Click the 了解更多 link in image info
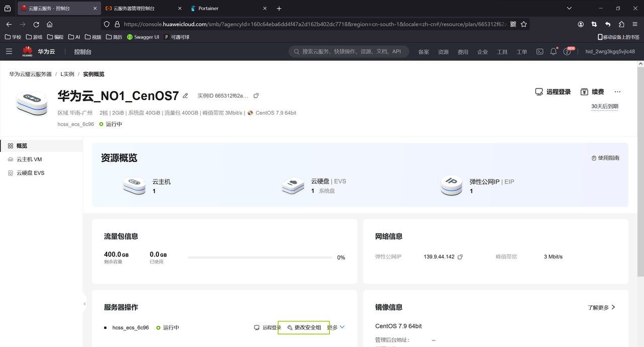644x347 pixels. pyautogui.click(x=601, y=307)
